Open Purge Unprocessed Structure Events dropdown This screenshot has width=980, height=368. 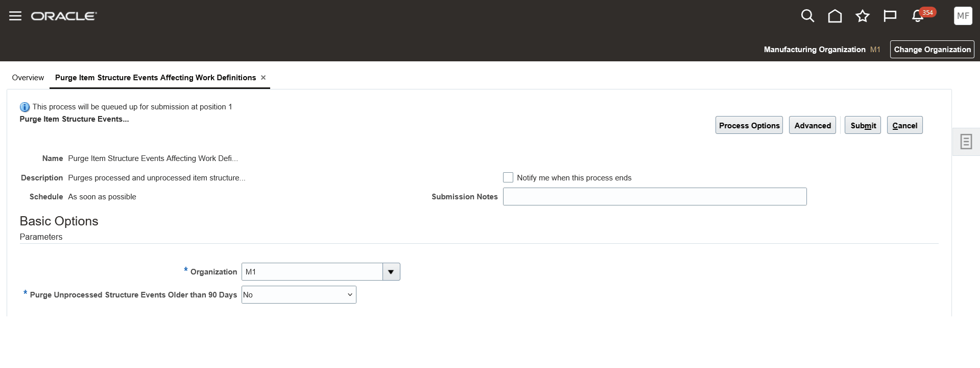point(299,295)
